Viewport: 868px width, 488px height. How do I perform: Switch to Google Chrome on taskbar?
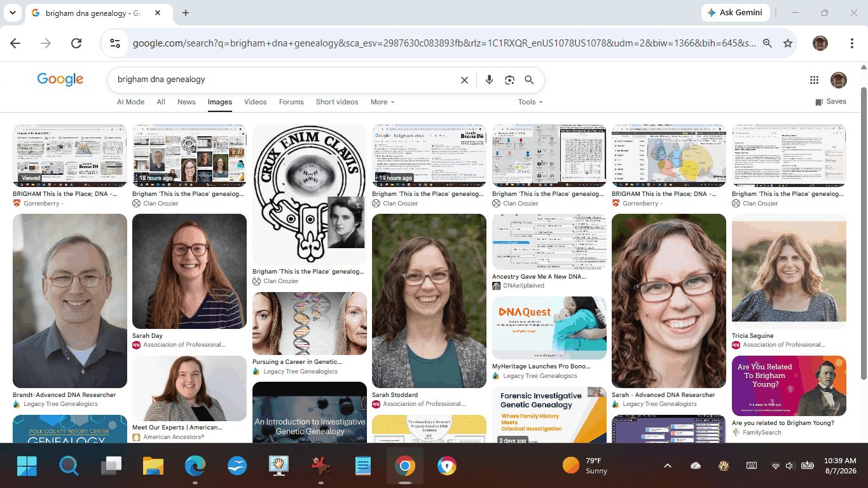tap(404, 466)
